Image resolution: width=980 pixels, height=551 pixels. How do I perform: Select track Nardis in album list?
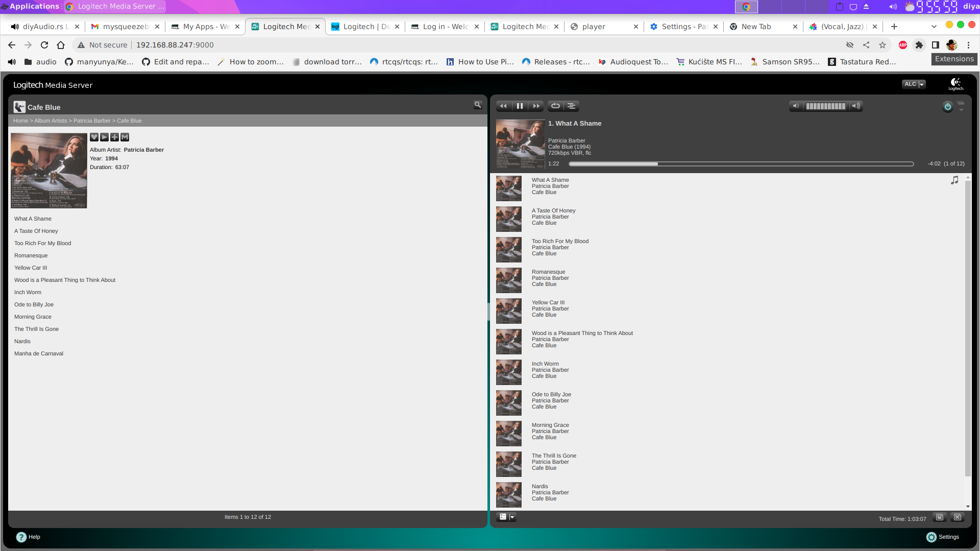coord(22,342)
